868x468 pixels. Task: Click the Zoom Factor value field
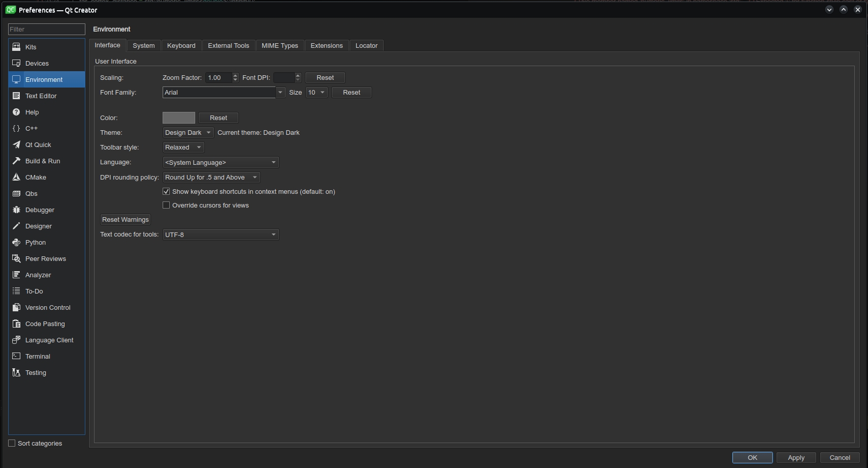click(219, 77)
